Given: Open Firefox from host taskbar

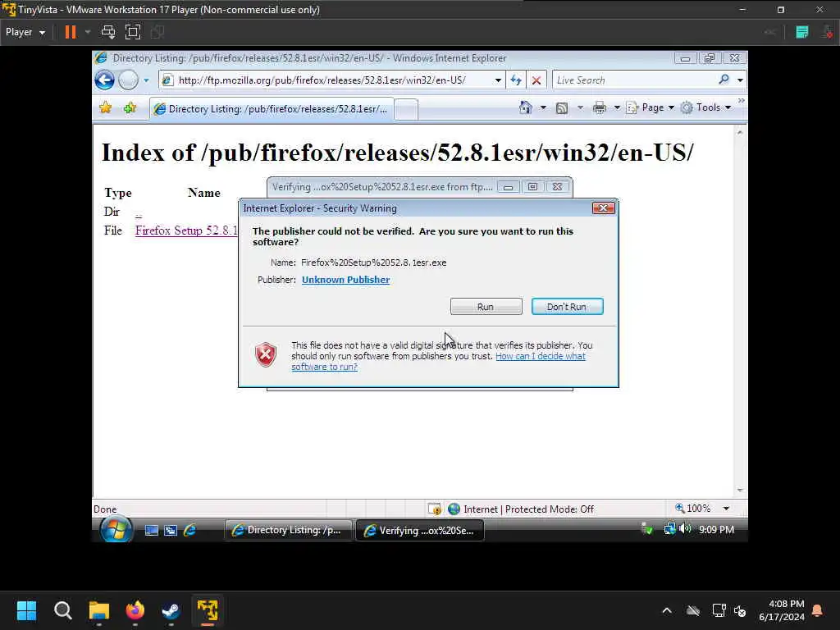Looking at the screenshot, I should [135, 610].
